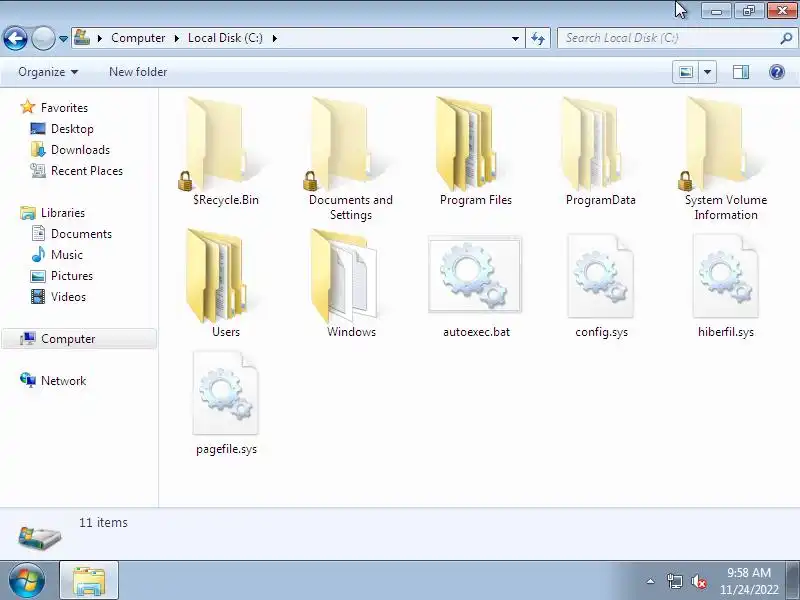
Task: Open the Organize menu
Action: click(x=48, y=72)
